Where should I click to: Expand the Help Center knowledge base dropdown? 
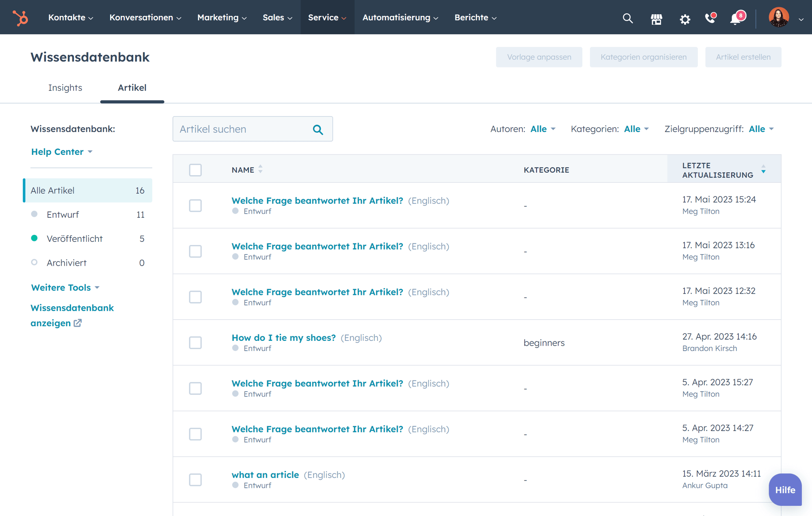[62, 152]
